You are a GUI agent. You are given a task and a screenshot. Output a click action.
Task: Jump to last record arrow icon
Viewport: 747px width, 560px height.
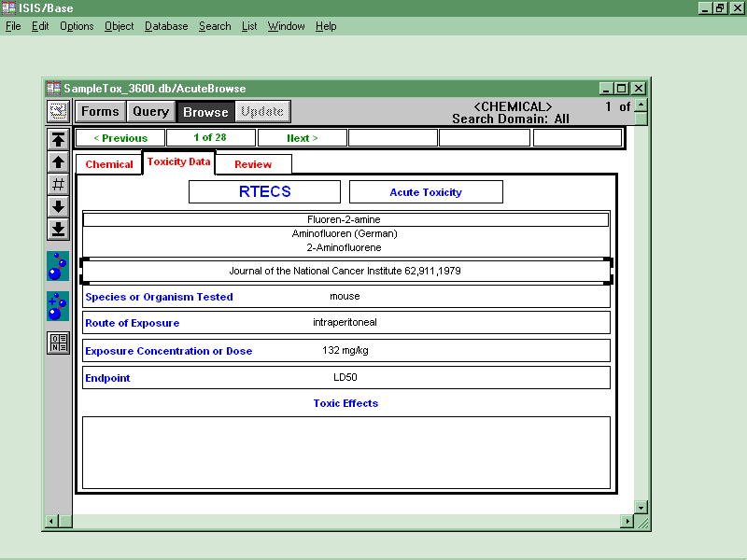pyautogui.click(x=58, y=229)
